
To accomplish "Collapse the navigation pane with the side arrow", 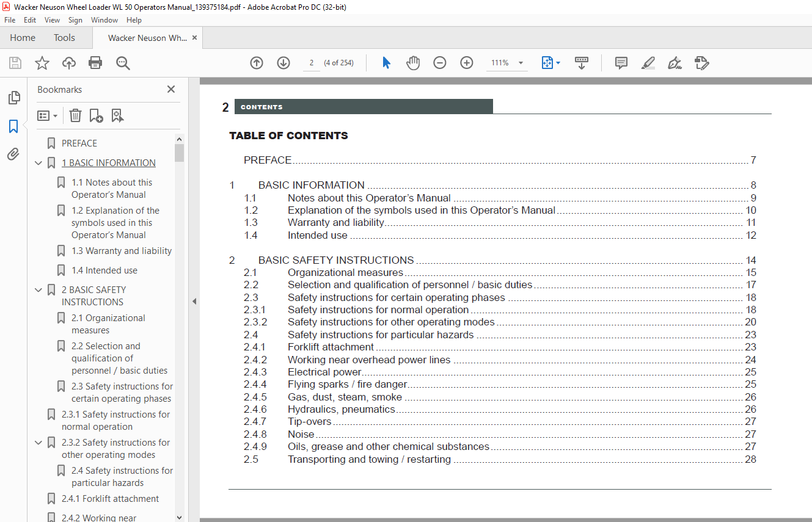I will [194, 301].
